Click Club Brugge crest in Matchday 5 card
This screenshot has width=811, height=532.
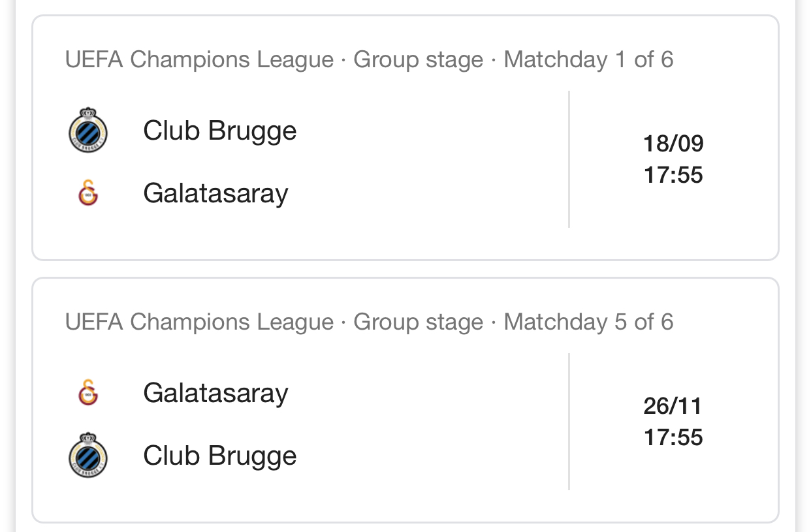coord(88,456)
